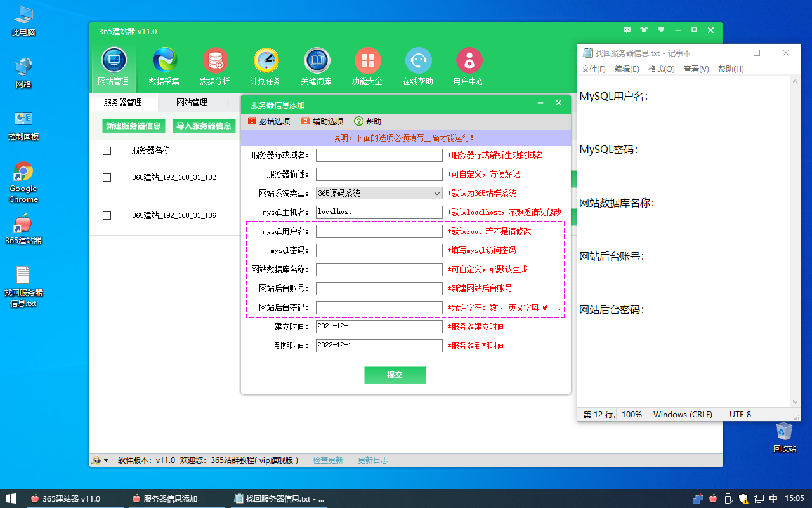
Task: Open 回收站 desktop icon
Action: pos(785,438)
